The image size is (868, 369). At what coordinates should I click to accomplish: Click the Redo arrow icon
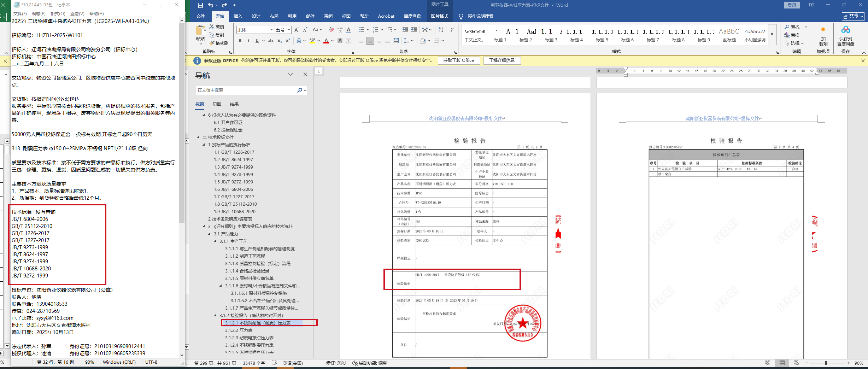pos(224,5)
